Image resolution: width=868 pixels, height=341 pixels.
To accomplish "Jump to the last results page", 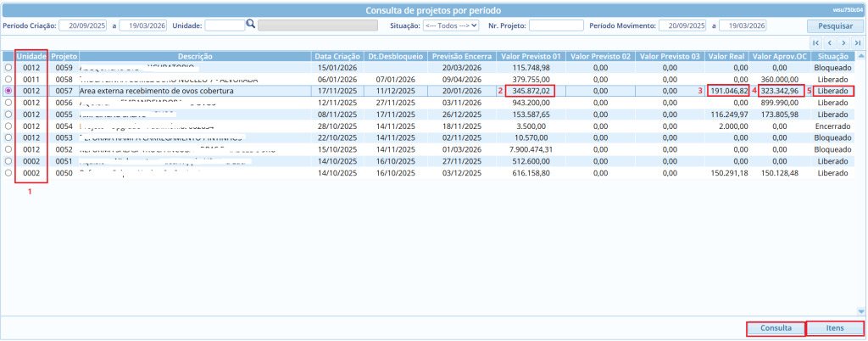I will tap(857, 42).
